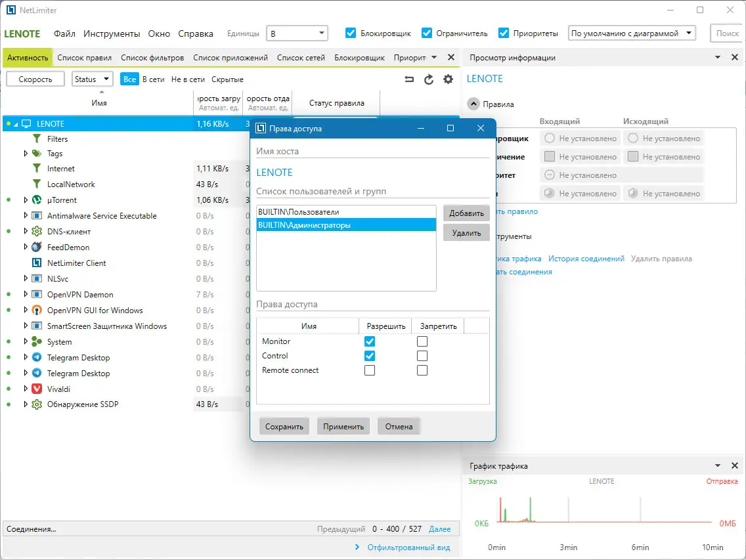Open the Файл menu
This screenshot has height=560, width=746.
pyautogui.click(x=64, y=33)
